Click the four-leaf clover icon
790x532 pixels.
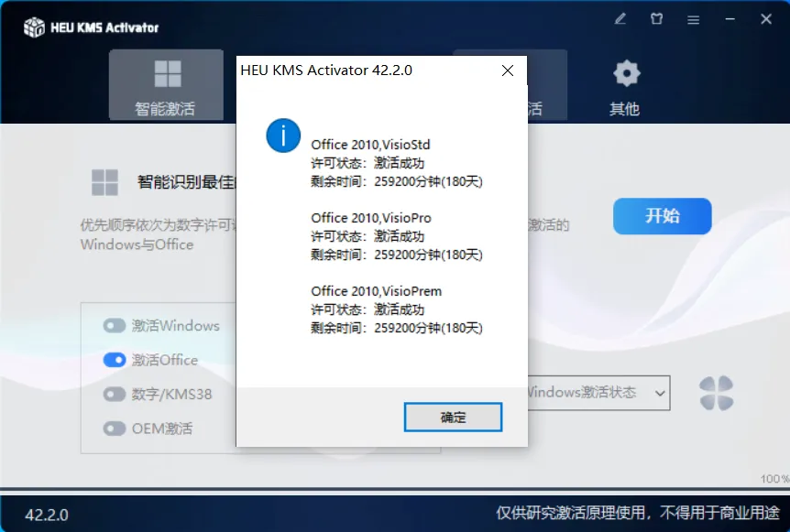[x=717, y=393]
